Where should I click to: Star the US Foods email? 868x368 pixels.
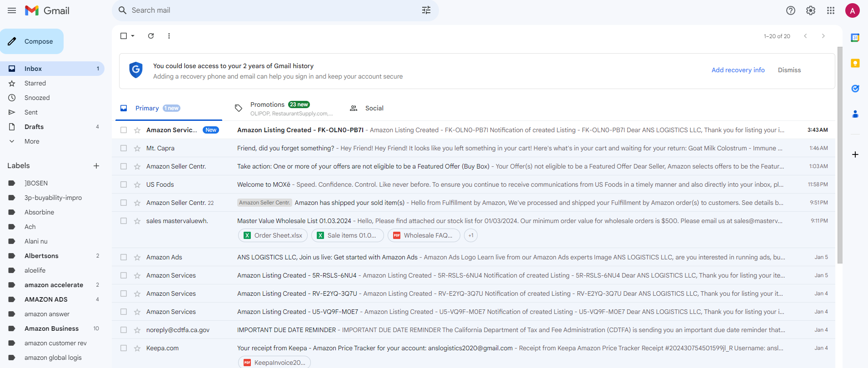pos(137,184)
